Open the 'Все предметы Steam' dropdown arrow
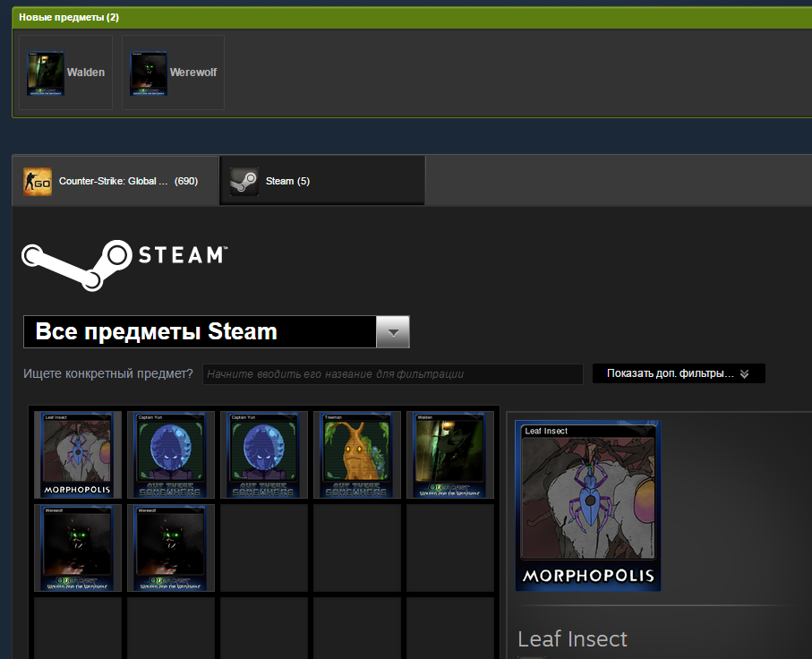This screenshot has width=812, height=659. (392, 332)
